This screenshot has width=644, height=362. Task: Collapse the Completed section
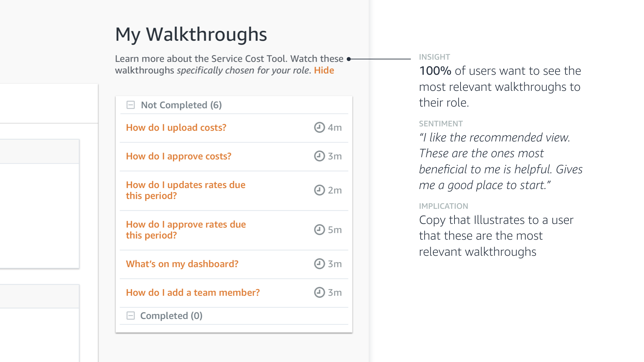tap(130, 316)
